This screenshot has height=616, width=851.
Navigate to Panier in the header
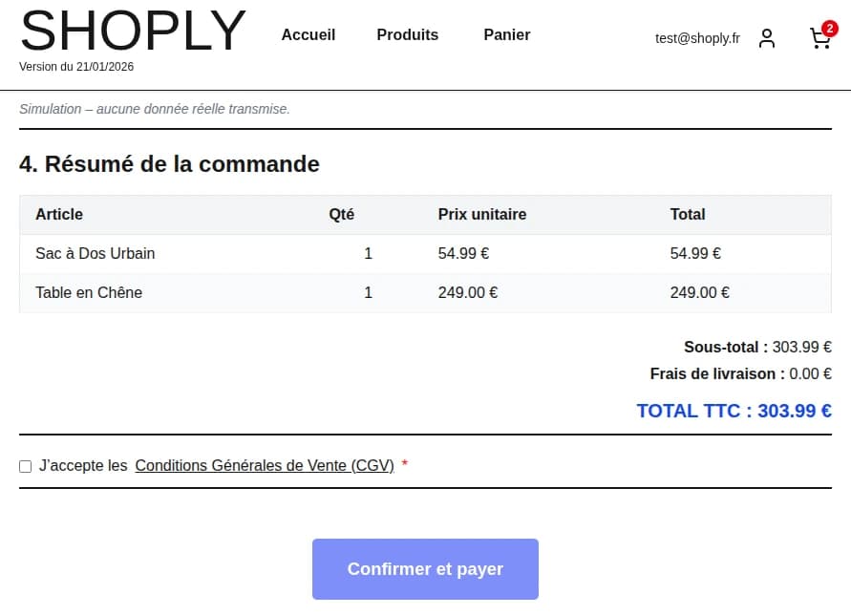(506, 35)
